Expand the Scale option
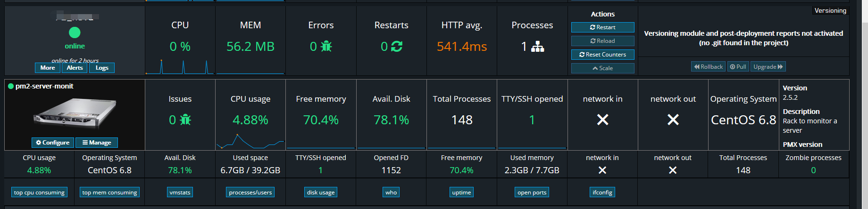868x209 pixels. pyautogui.click(x=602, y=68)
